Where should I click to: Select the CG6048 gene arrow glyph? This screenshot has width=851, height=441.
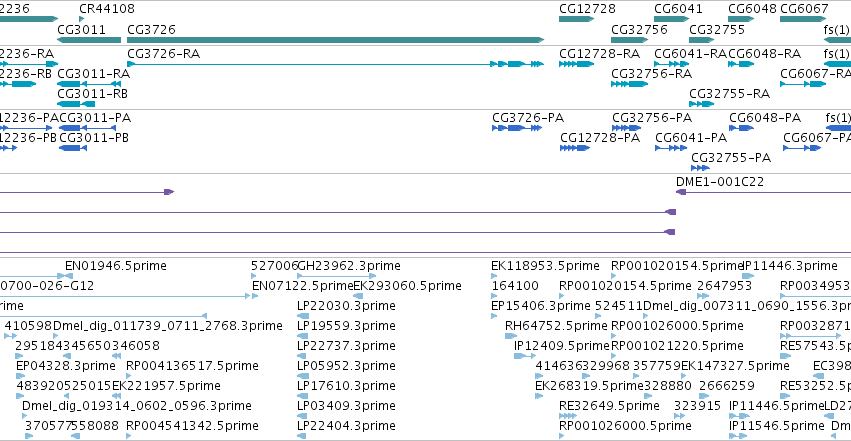pyautogui.click(x=741, y=19)
